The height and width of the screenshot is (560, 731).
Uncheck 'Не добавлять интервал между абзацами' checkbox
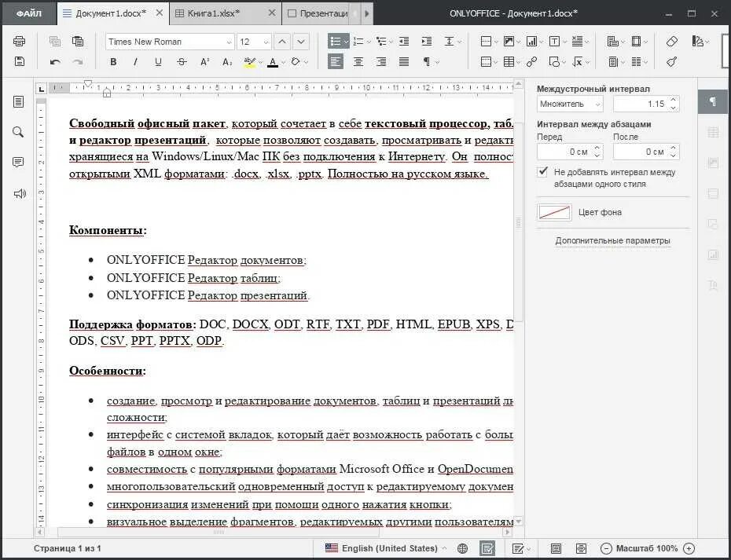pos(542,172)
